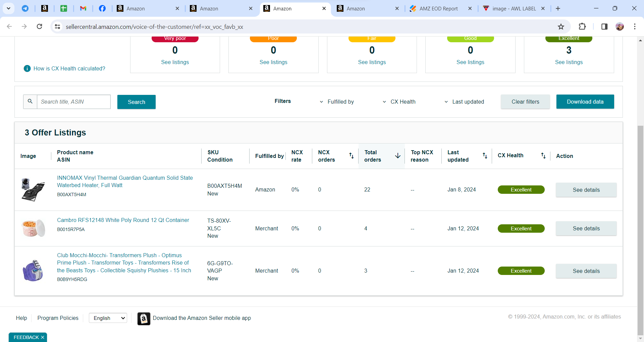Open Cambro container product thumbnail
Viewport: 644px width, 342px height.
(33, 228)
